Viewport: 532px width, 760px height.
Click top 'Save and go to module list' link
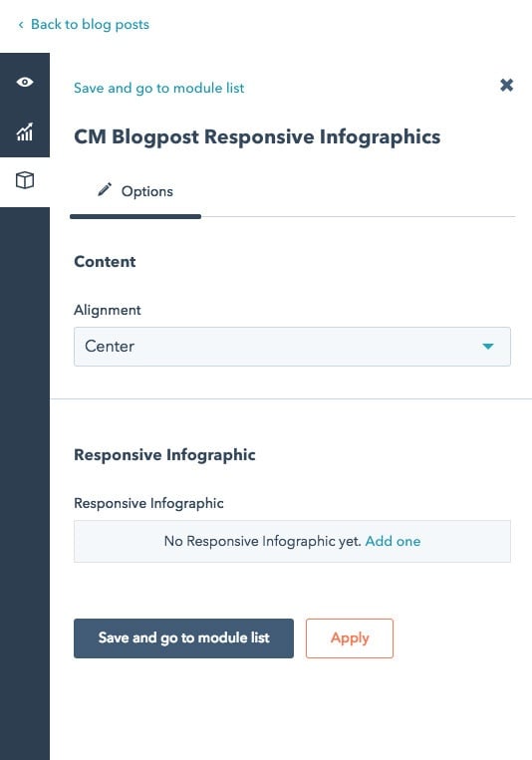coord(159,89)
